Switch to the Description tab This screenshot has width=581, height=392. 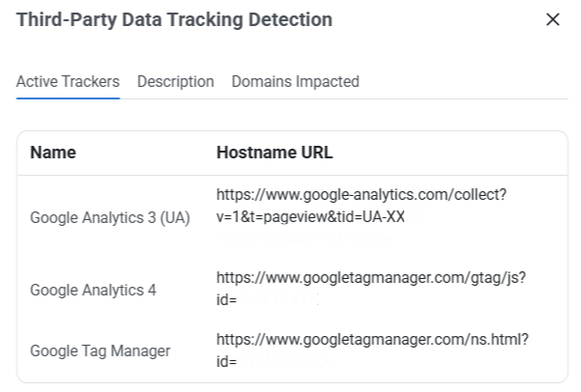[176, 81]
